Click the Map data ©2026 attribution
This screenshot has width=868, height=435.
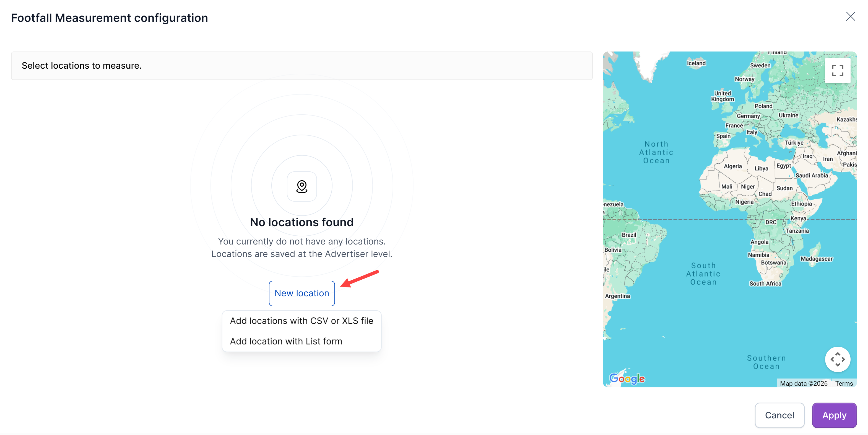803,383
